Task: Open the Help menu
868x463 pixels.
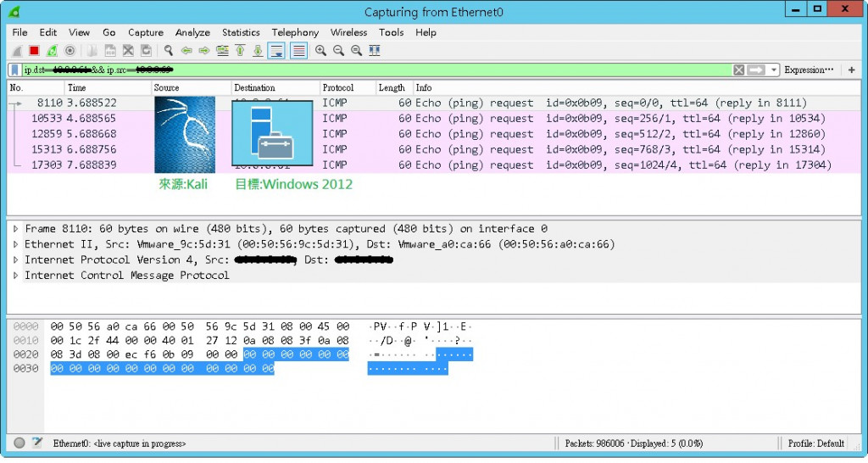Action: coord(426,33)
